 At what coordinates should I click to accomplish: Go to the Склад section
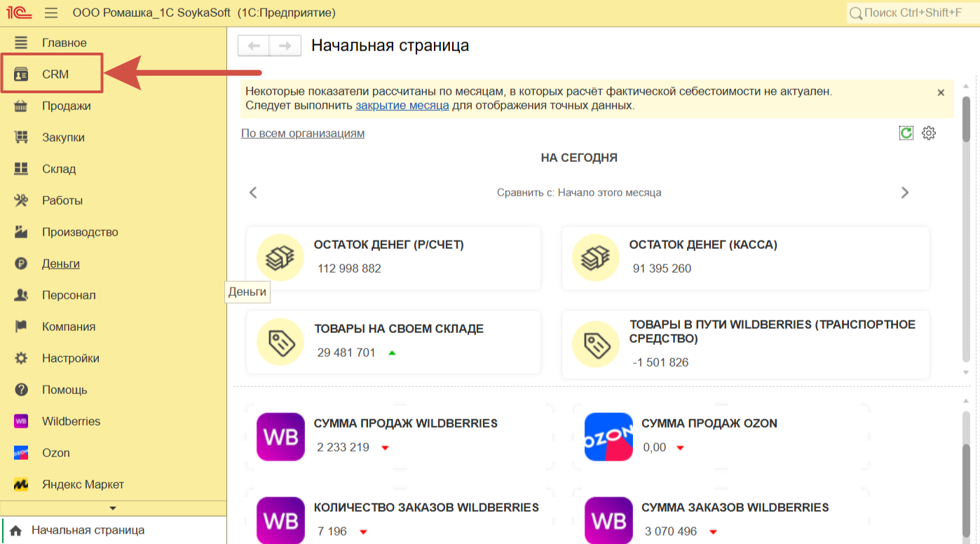click(x=58, y=169)
